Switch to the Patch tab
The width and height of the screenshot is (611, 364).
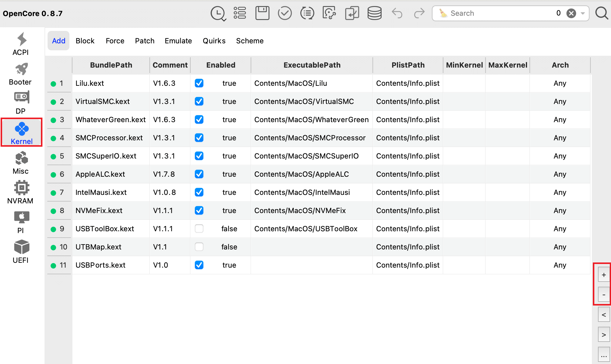pos(145,41)
